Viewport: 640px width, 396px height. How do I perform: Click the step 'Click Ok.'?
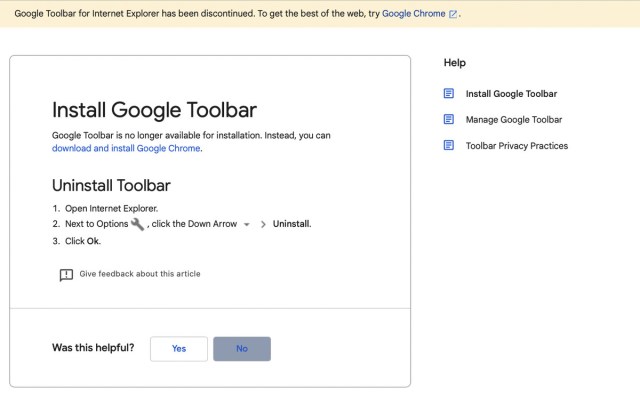tap(83, 241)
